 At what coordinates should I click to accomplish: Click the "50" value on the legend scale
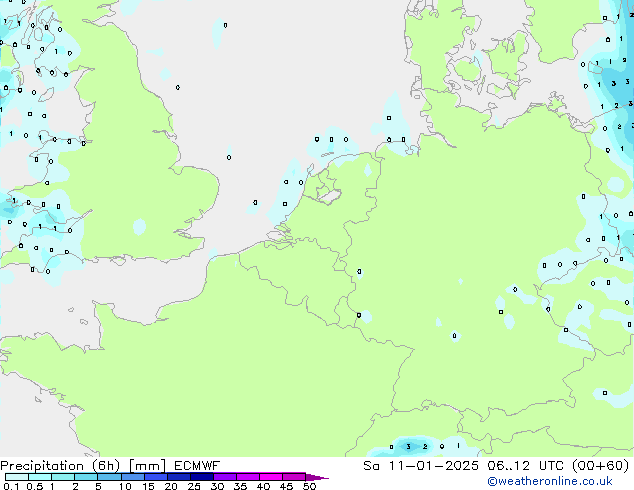pos(309,487)
